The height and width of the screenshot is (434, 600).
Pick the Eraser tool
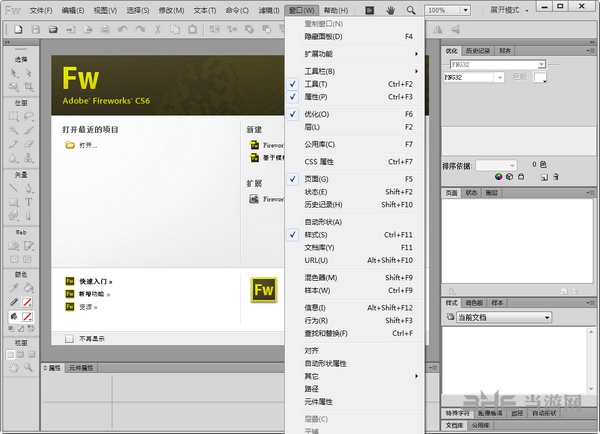tap(29, 144)
